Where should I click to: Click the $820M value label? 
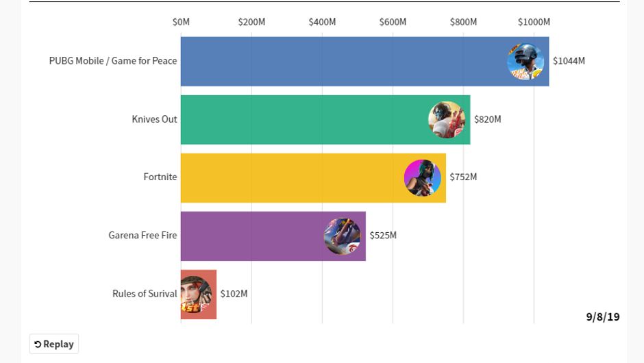488,119
